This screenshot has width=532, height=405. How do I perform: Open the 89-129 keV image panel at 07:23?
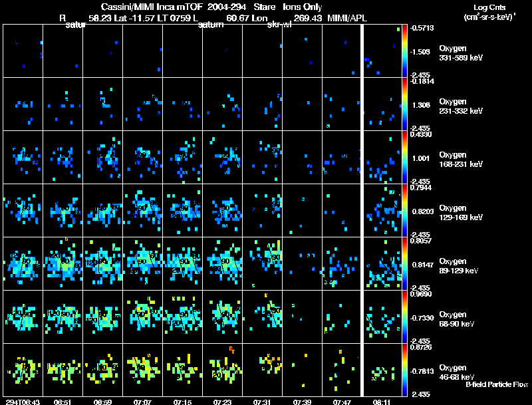tap(223, 263)
